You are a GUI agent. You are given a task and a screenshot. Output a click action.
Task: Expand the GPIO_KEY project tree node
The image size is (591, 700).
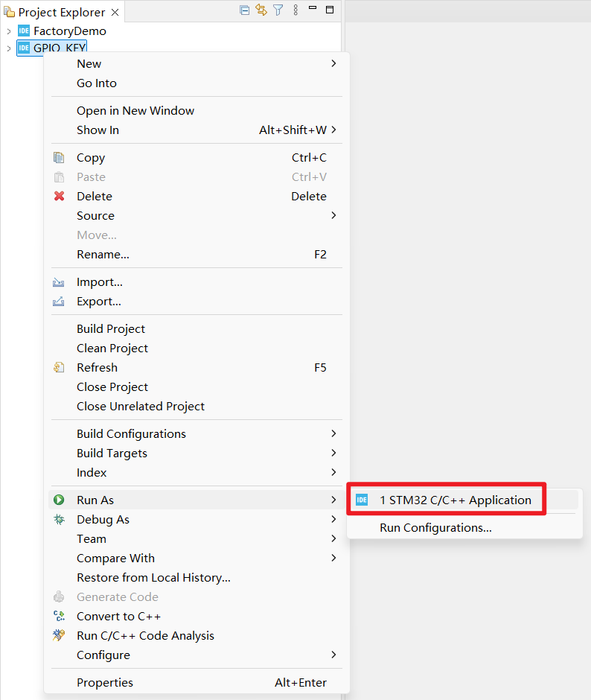click(x=9, y=48)
